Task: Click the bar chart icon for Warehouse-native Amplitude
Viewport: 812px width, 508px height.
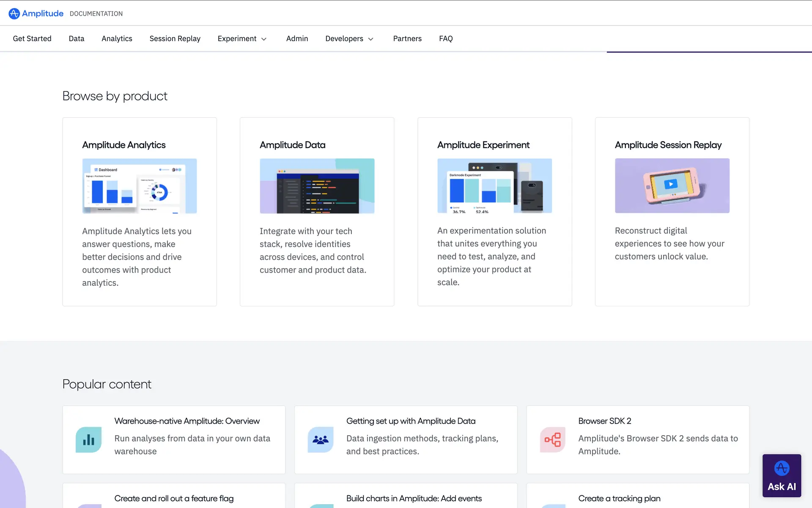Action: pos(88,440)
